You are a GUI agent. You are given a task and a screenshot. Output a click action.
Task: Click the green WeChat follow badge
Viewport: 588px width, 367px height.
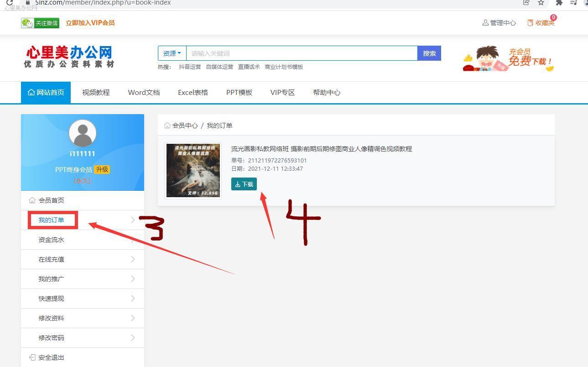[x=40, y=23]
